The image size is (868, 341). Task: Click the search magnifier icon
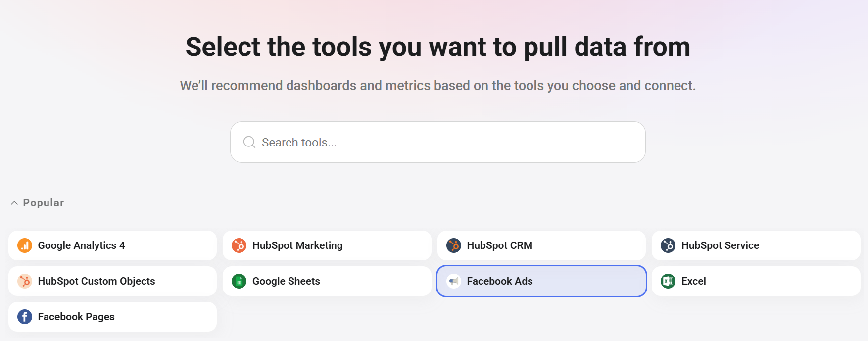tap(249, 143)
